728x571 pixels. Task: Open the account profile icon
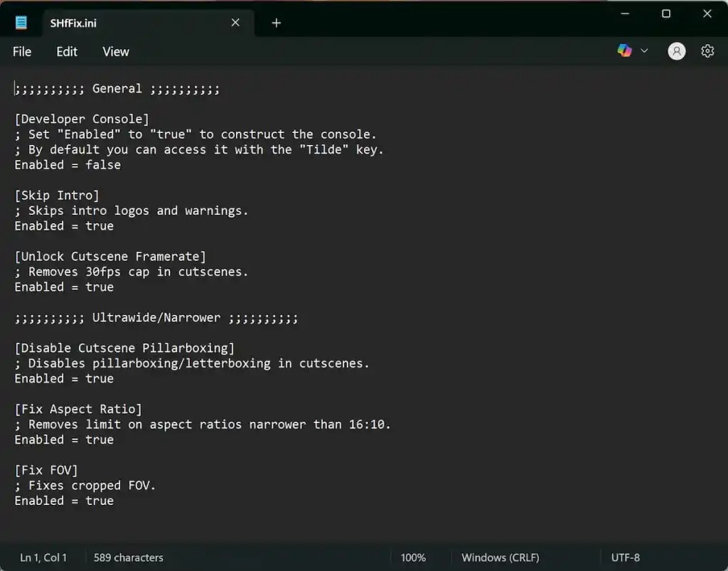pos(677,51)
